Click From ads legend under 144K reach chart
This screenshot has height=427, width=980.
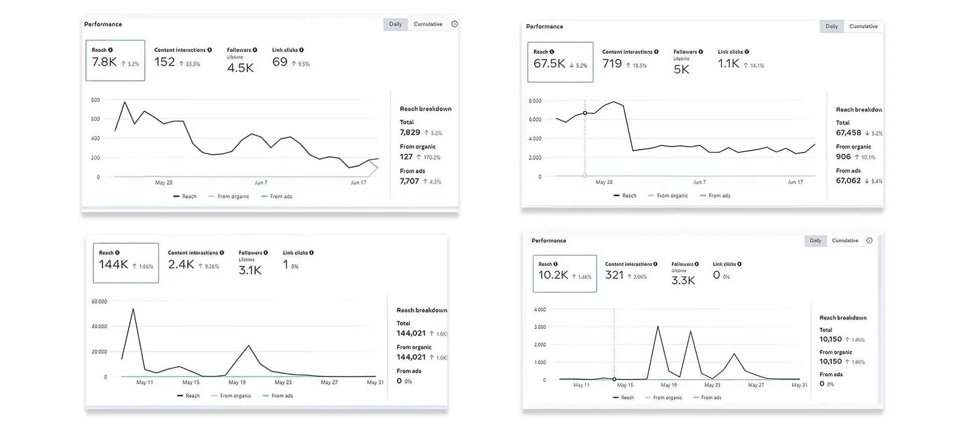(x=278, y=396)
